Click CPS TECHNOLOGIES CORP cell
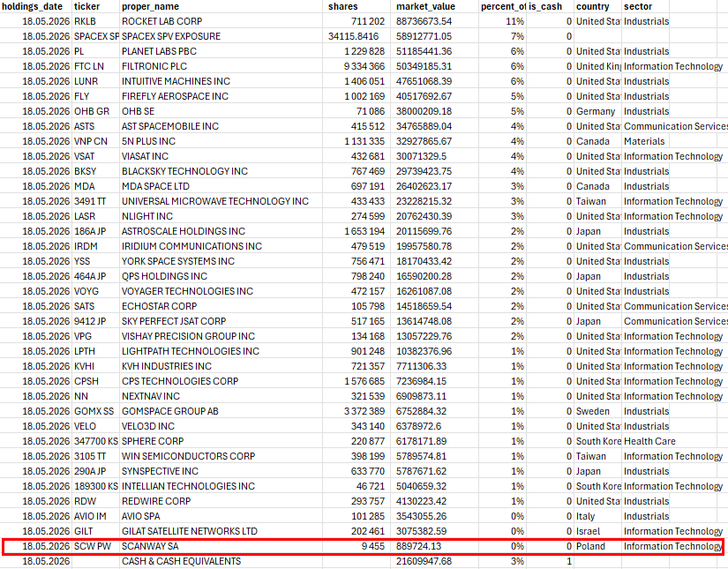 pos(221,381)
